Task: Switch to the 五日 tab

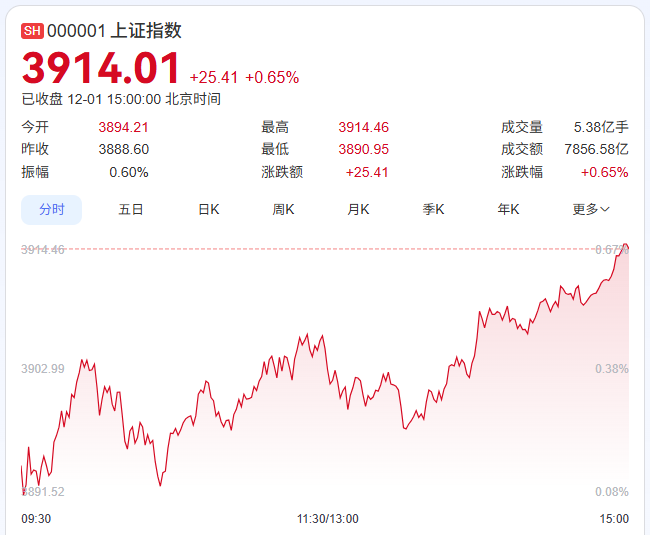Action: [131, 209]
